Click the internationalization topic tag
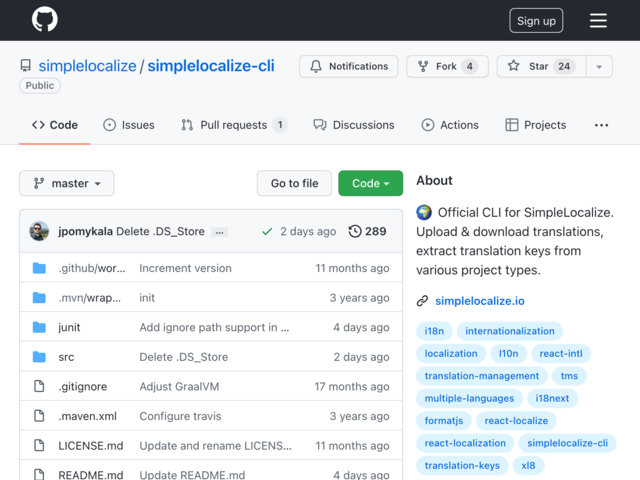The width and height of the screenshot is (640, 480). point(510,331)
